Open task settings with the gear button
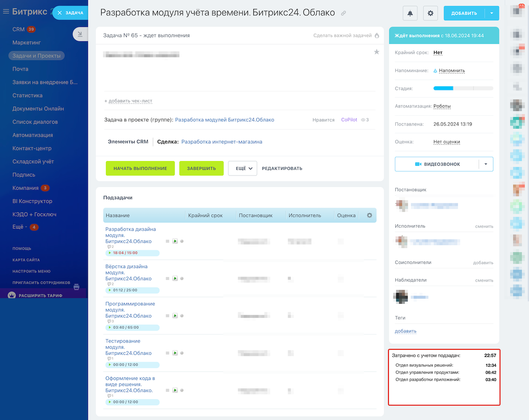Image resolution: width=529 pixels, height=420 pixels. pos(430,13)
